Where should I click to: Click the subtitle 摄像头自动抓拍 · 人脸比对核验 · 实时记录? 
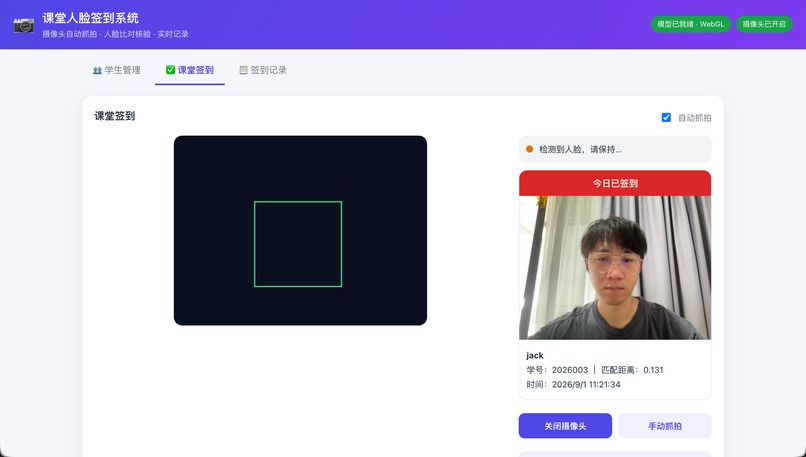coord(115,34)
